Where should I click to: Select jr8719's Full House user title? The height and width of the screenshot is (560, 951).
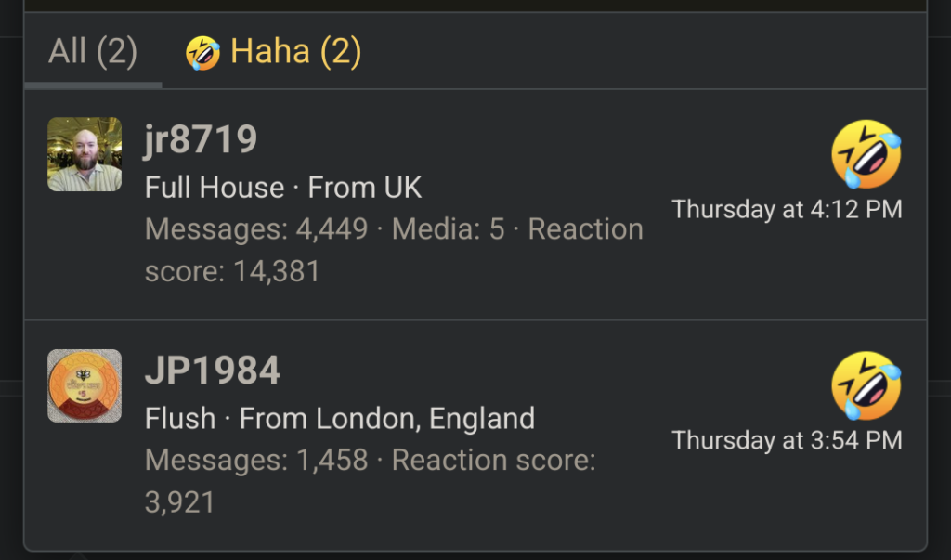tap(215, 188)
